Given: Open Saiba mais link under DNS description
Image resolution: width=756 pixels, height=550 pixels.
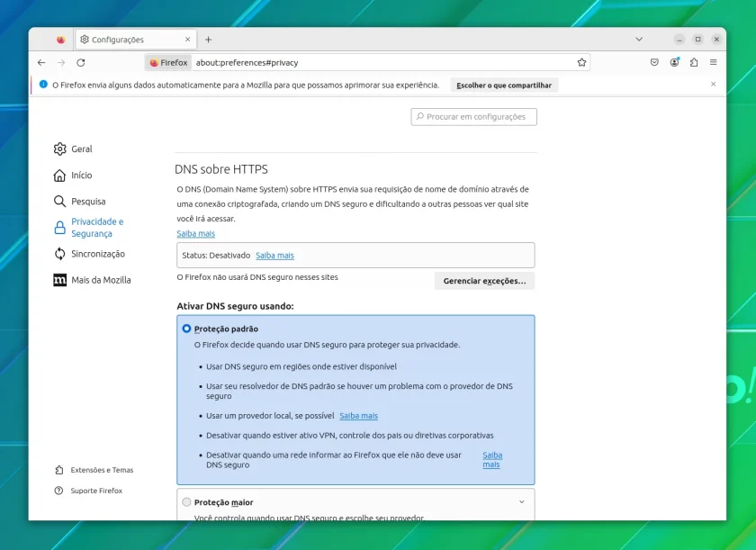Looking at the screenshot, I should point(196,234).
